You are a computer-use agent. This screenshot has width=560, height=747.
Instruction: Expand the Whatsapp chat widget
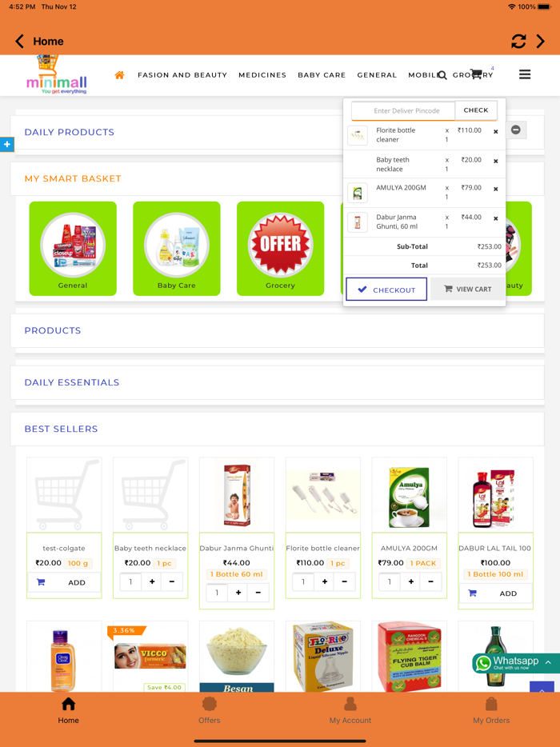(516, 663)
